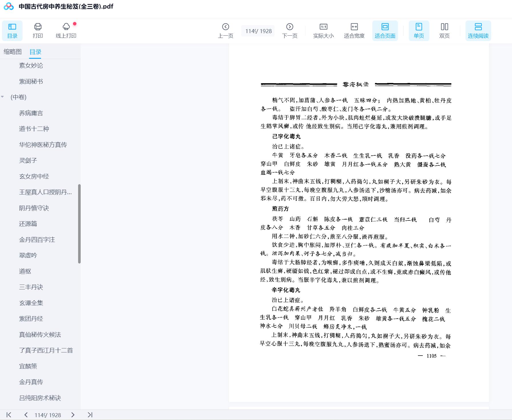Viewport: 512px width, 420px height.
Task: Switch to the 缩略图 thumbnails tab
Action: [13, 52]
